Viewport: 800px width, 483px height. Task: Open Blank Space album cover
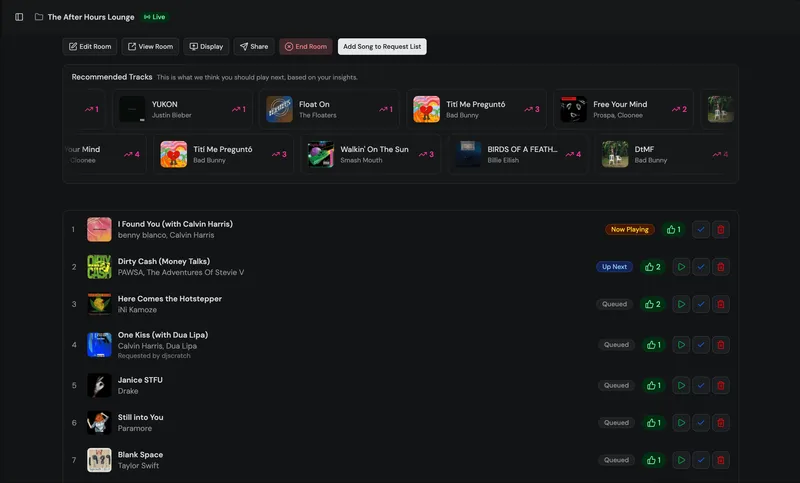tap(99, 460)
